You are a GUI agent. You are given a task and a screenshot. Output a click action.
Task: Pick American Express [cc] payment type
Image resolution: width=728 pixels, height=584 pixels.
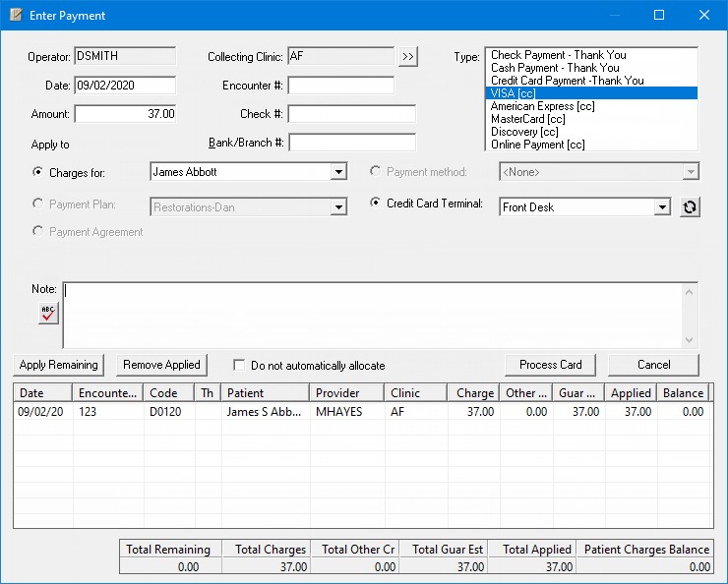pyautogui.click(x=542, y=106)
